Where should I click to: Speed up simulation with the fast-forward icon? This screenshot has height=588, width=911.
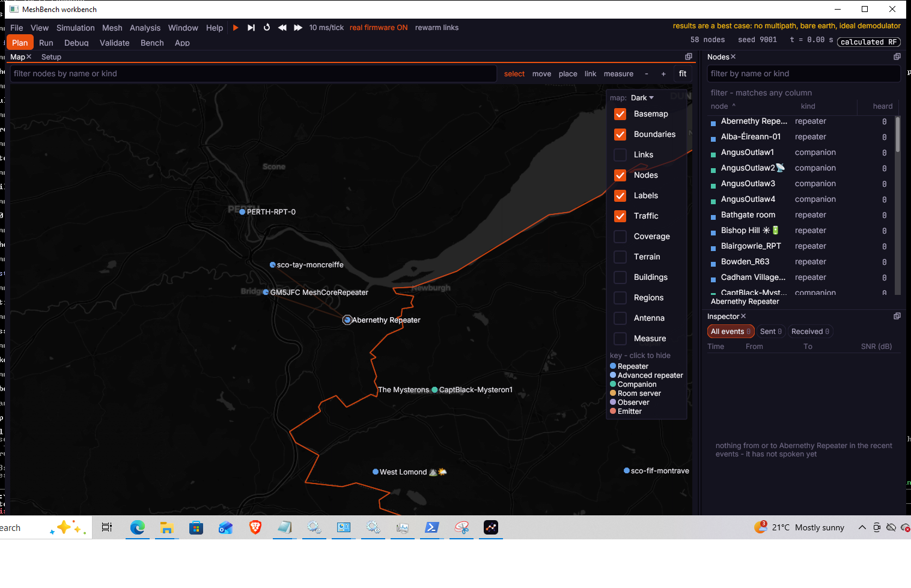tap(298, 28)
